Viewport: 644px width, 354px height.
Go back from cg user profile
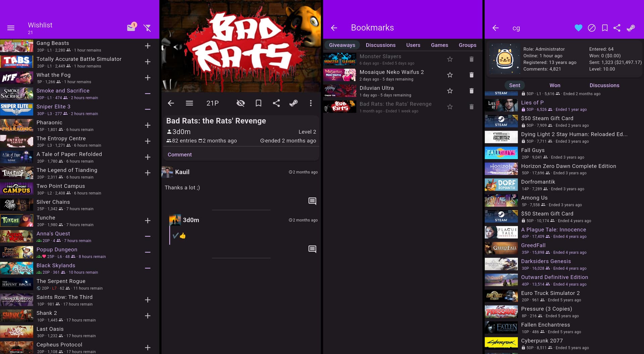coord(496,28)
